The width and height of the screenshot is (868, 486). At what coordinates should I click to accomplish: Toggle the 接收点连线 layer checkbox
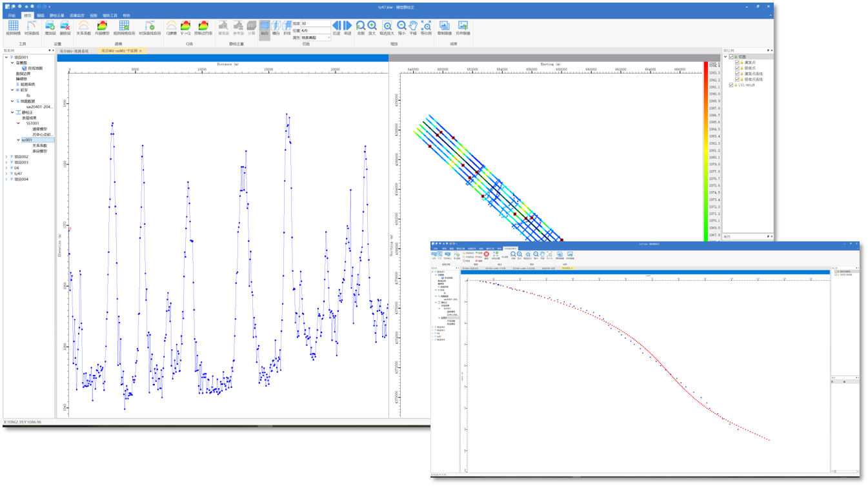coord(738,79)
